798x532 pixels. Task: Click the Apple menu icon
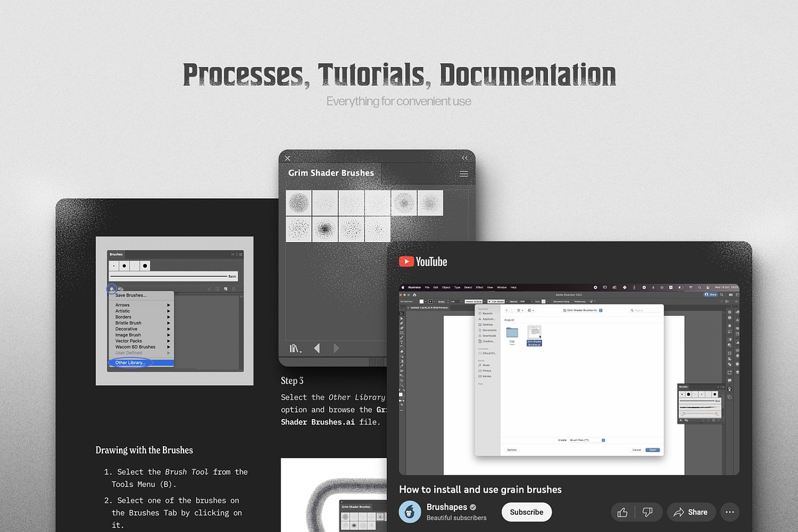click(x=403, y=287)
